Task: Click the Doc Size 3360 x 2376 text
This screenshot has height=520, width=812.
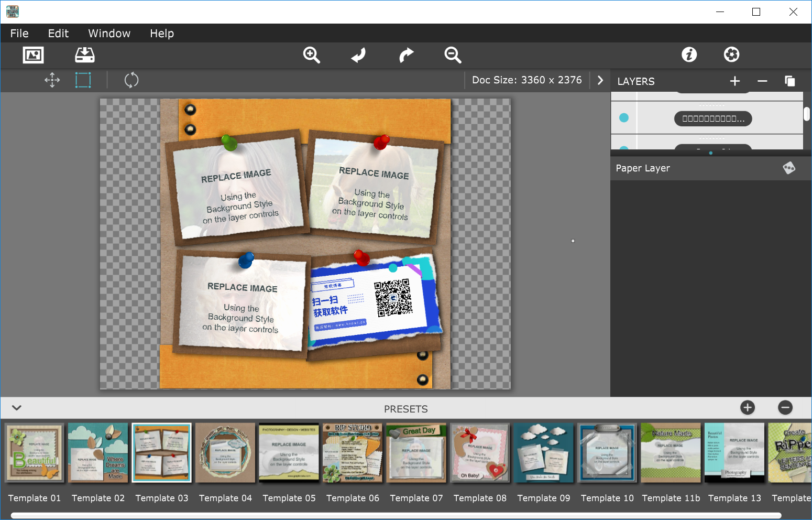Action: [x=526, y=80]
